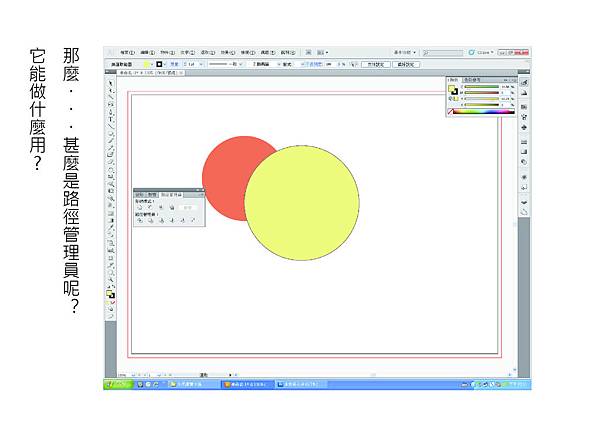Click the Illustrator item in Windows taskbar
Viewport: 600px width, 427px height.
pyautogui.click(x=248, y=384)
